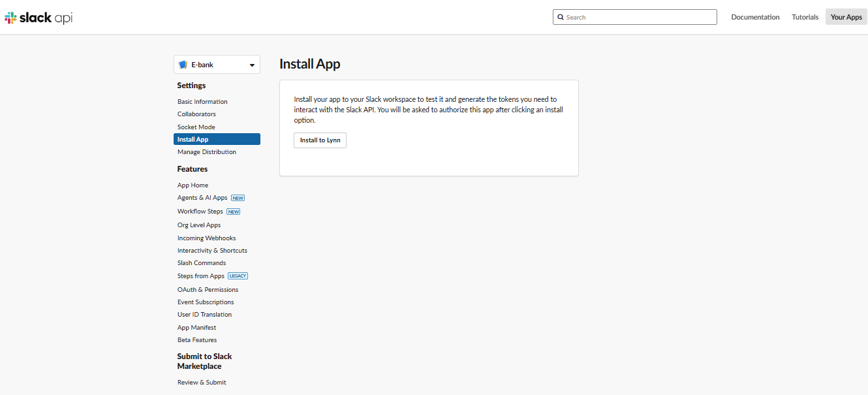Click the search magnifier icon

(561, 16)
